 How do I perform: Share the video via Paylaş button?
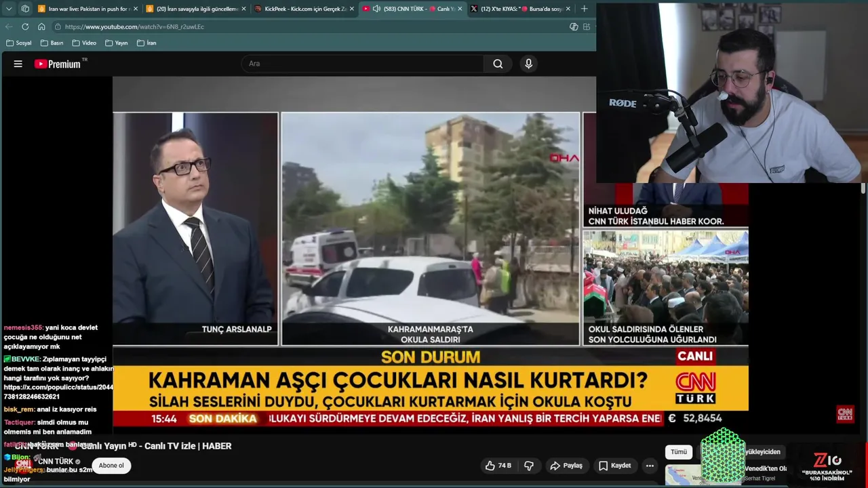[566, 466]
